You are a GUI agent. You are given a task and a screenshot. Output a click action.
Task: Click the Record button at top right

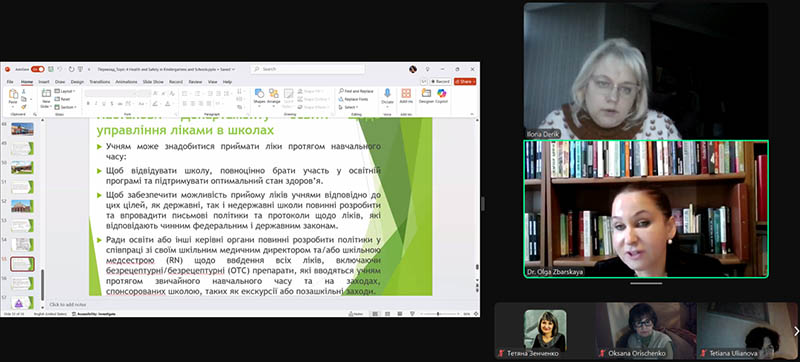440,82
